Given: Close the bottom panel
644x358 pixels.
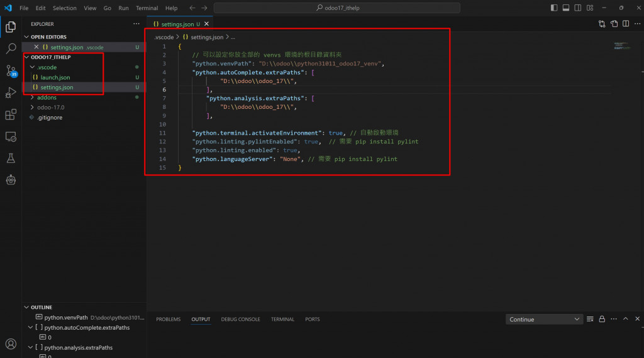Looking at the screenshot, I should [x=638, y=319].
